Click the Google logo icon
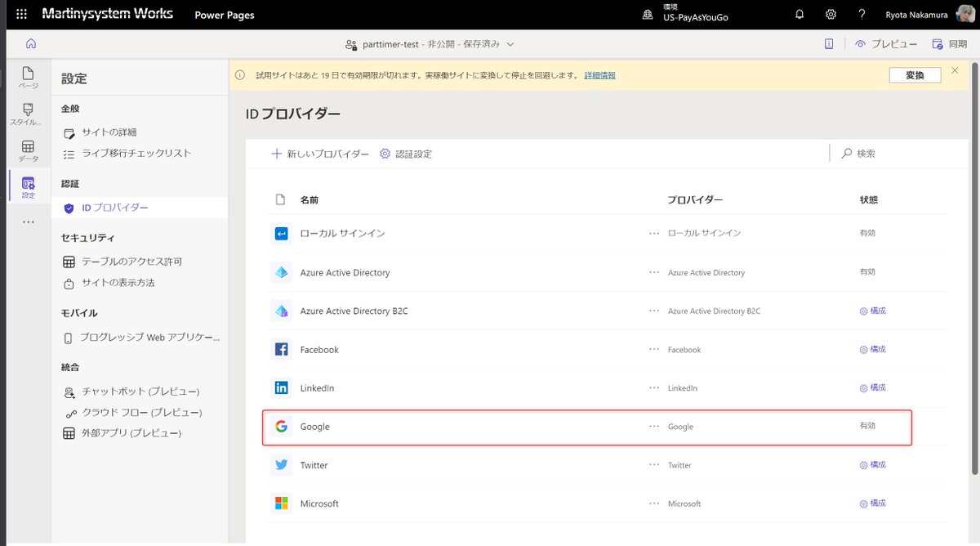Viewport: 980px width, 546px height. [x=281, y=426]
